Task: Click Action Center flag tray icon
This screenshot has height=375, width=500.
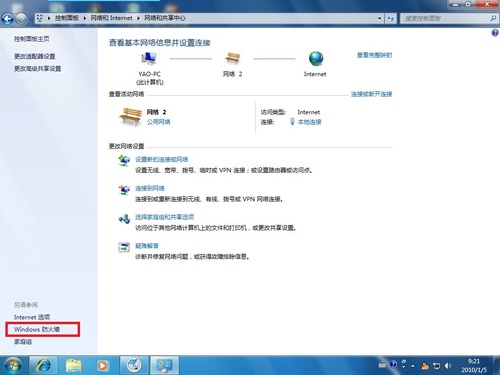Action: pos(436,366)
